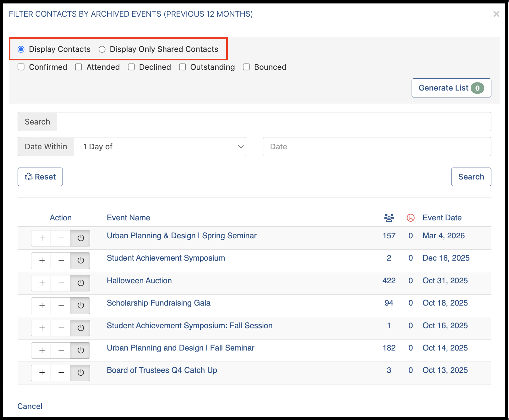Add Board of Trustees Q4 Catch Up
The width and height of the screenshot is (509, 420).
(x=41, y=373)
